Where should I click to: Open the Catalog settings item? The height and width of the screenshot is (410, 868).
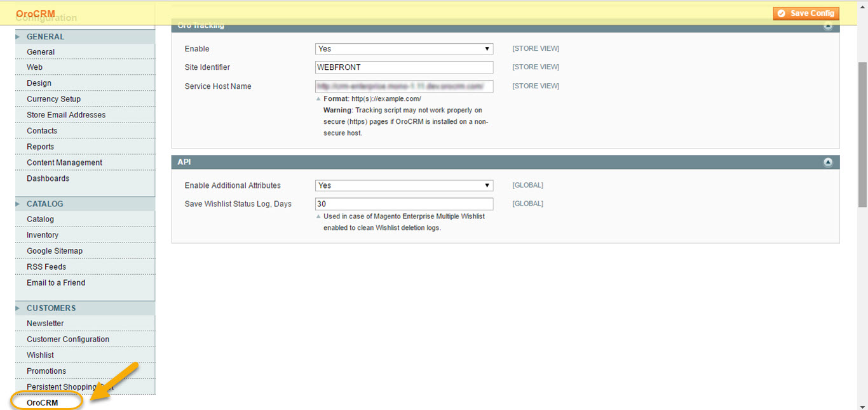pyautogui.click(x=85, y=219)
